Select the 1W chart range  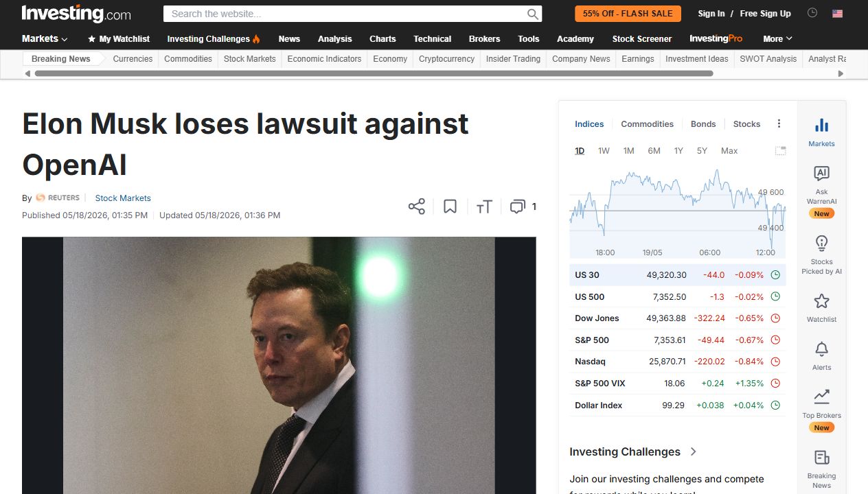[604, 151]
